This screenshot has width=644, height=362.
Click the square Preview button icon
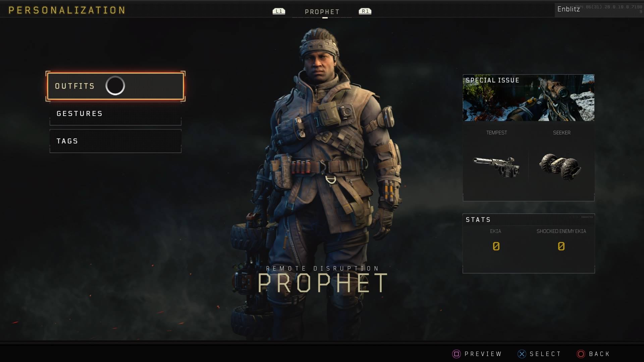[456, 354]
